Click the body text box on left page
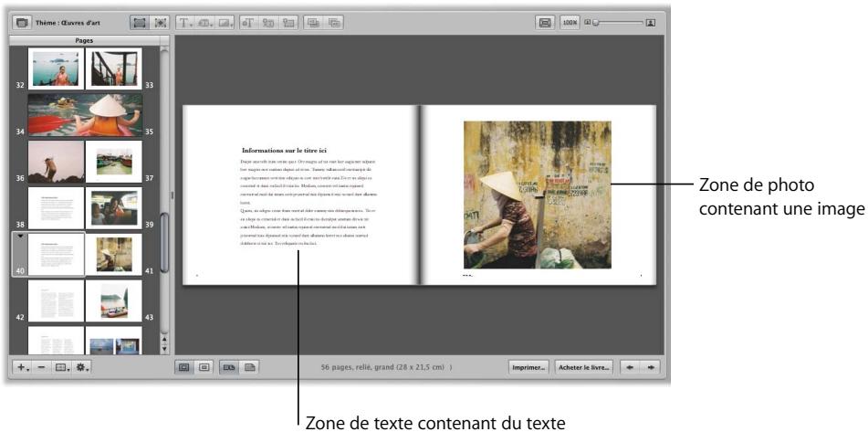Viewport: 868px width, 432px height. click(309, 202)
